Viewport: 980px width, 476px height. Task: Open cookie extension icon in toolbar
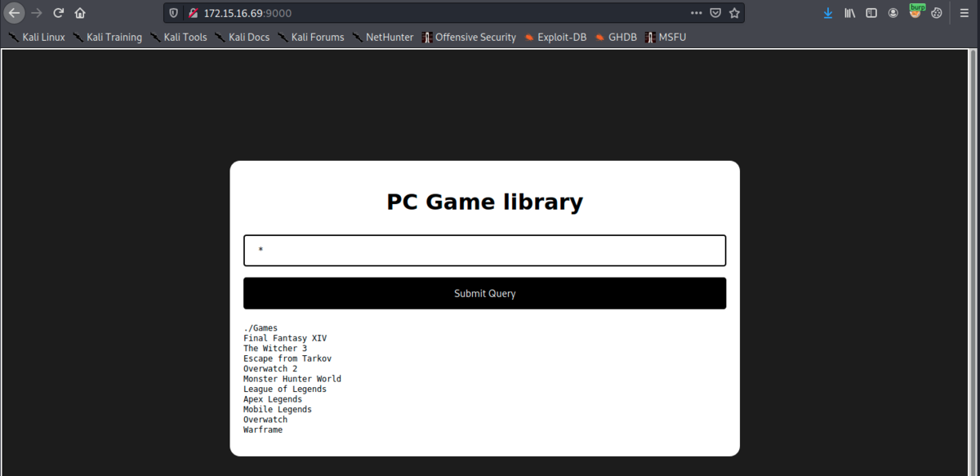click(937, 13)
